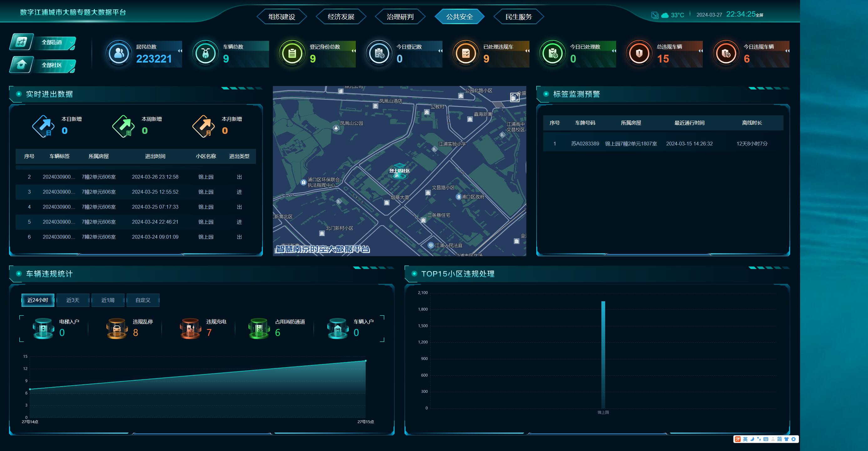868x451 pixels.
Task: Click the 最近通行时间 column header
Action: (689, 123)
